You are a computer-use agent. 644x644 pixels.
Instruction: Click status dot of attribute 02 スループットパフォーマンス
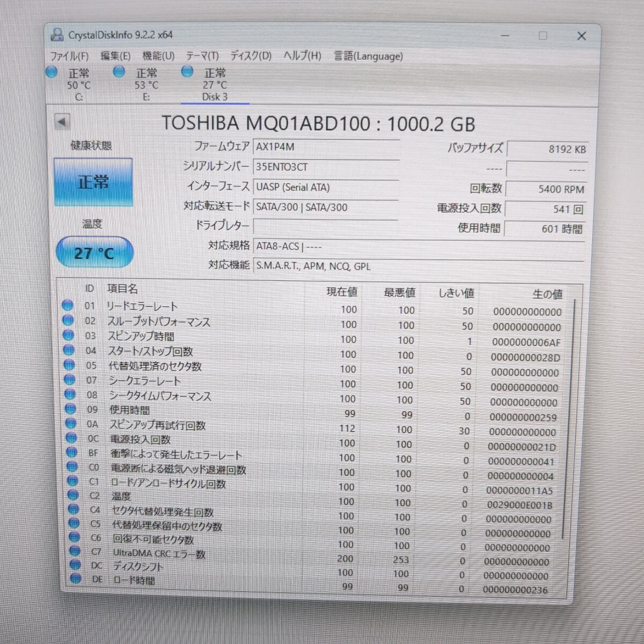click(x=68, y=320)
